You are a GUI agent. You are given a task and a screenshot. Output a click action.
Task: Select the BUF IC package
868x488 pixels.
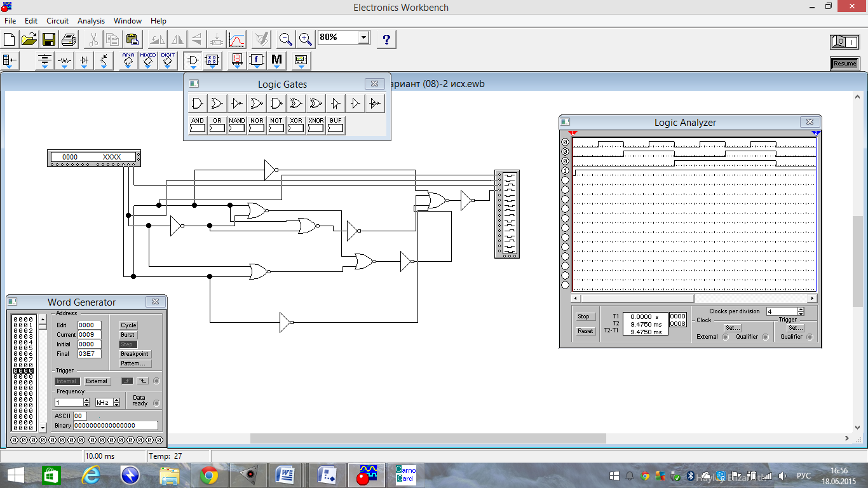click(336, 125)
